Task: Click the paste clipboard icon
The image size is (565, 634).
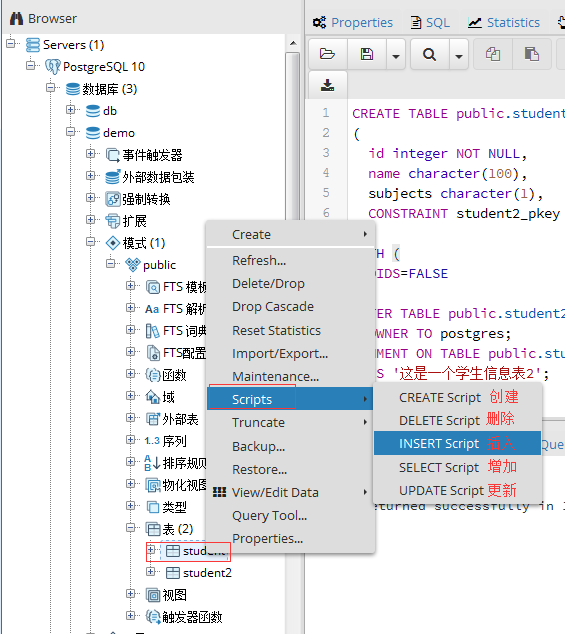Action: click(x=531, y=54)
